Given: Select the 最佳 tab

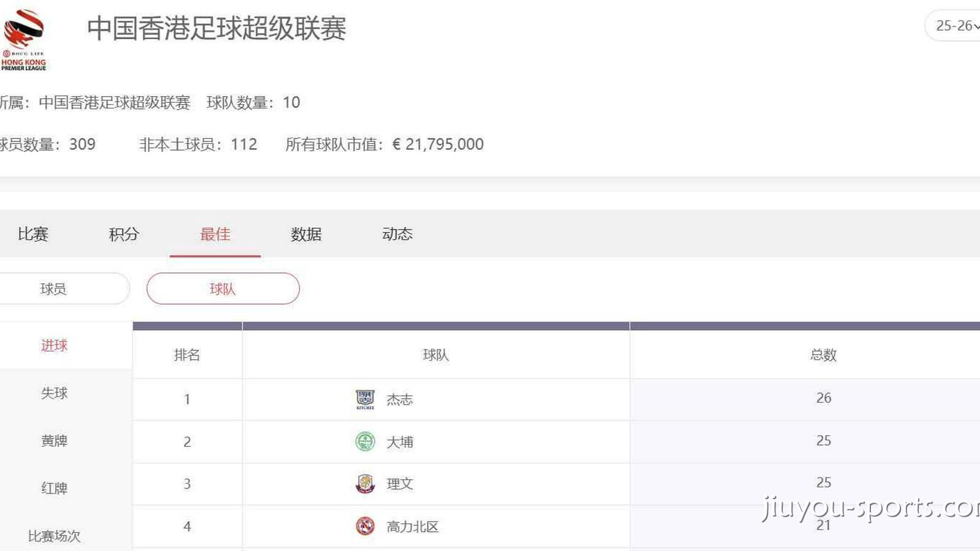Looking at the screenshot, I should point(215,234).
